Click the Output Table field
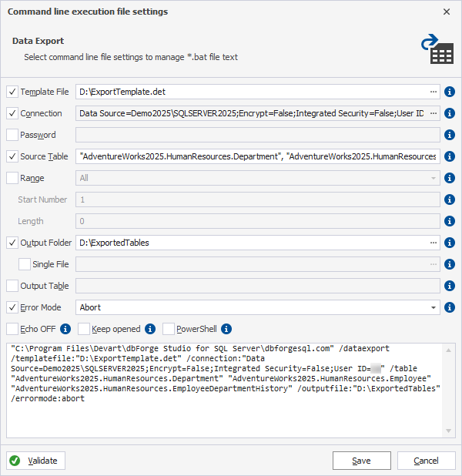This screenshot has height=476, width=462. point(258,286)
